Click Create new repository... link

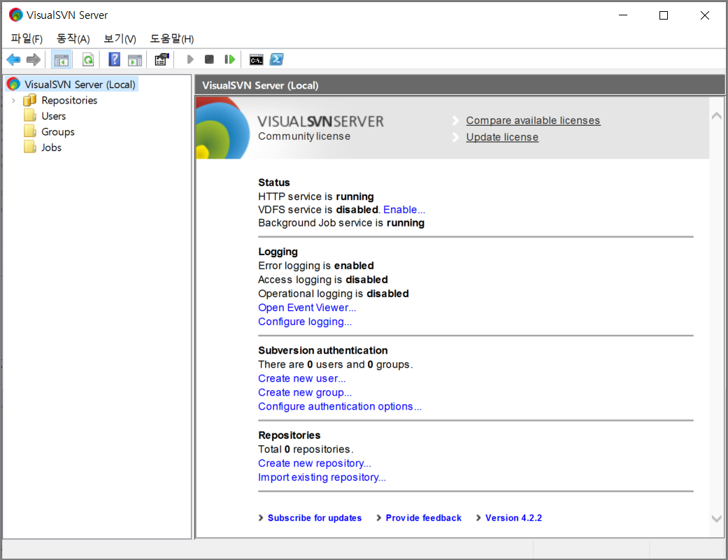pos(314,464)
